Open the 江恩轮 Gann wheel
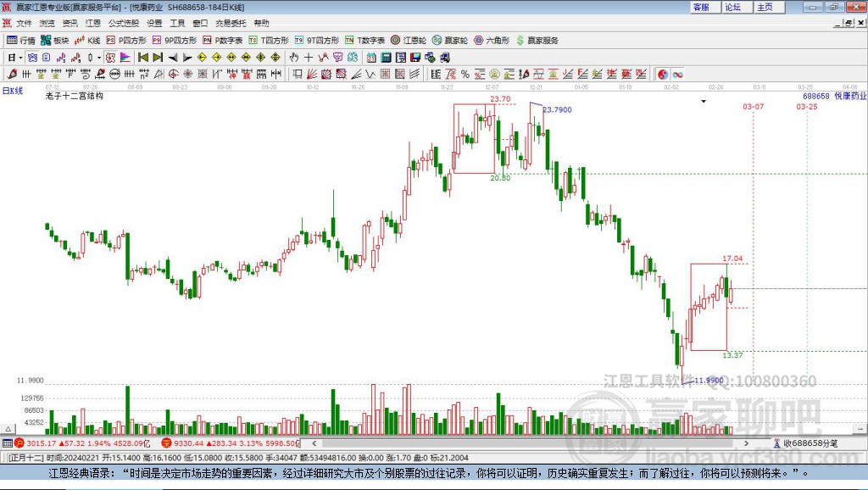This screenshot has height=490, width=868. click(409, 41)
